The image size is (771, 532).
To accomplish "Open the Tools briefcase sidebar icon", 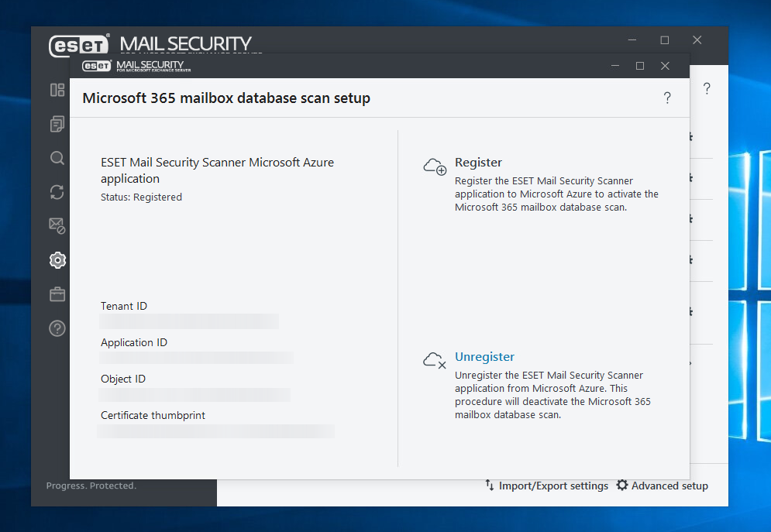I will click(x=57, y=294).
